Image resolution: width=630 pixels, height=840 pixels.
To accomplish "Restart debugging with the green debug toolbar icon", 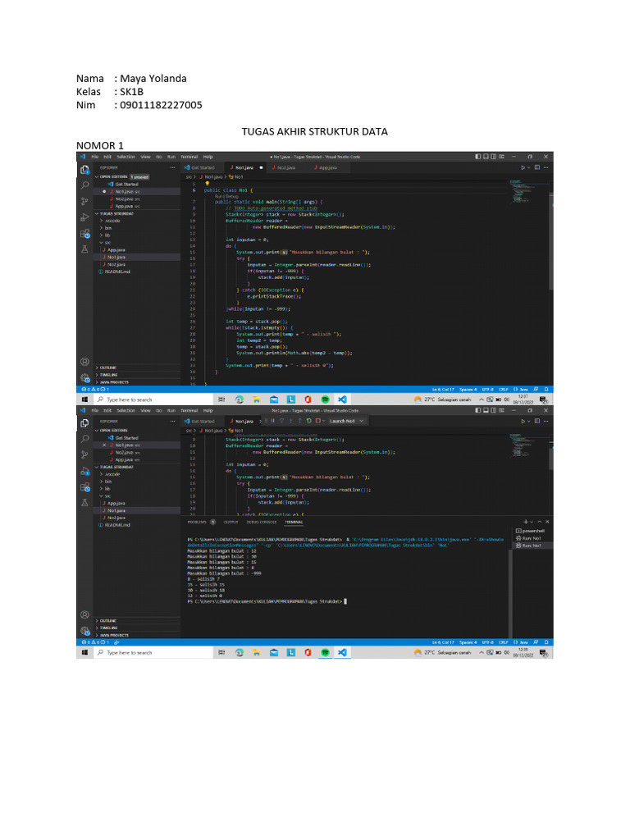I will [309, 421].
